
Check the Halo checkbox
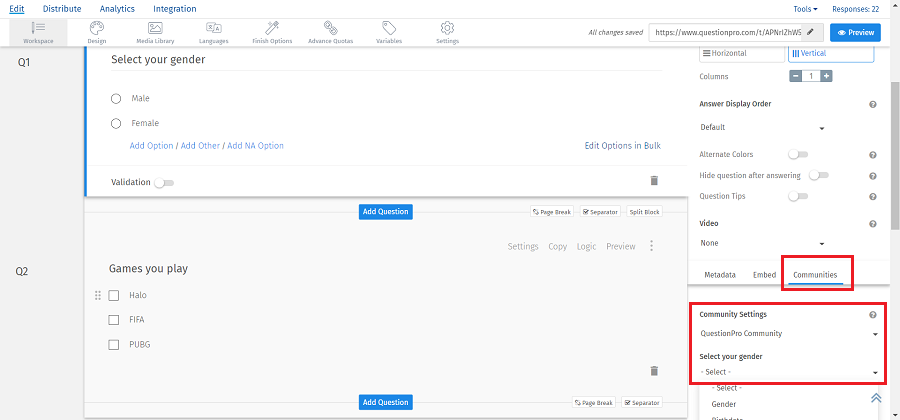coord(114,295)
